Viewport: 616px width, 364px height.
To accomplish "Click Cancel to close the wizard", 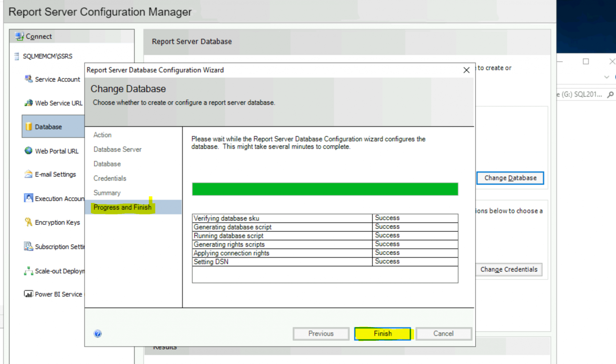I will pyautogui.click(x=443, y=333).
